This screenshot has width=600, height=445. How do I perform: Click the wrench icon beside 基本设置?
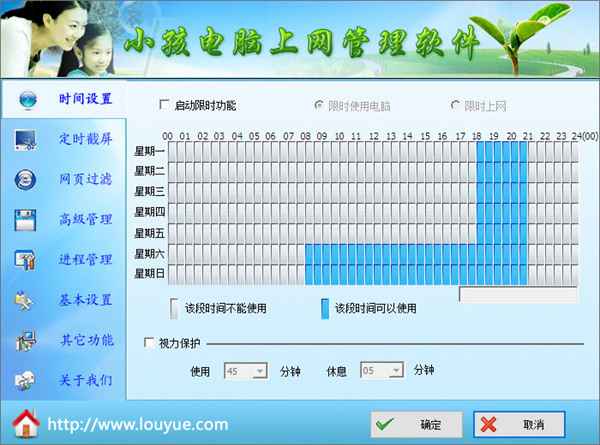(24, 300)
